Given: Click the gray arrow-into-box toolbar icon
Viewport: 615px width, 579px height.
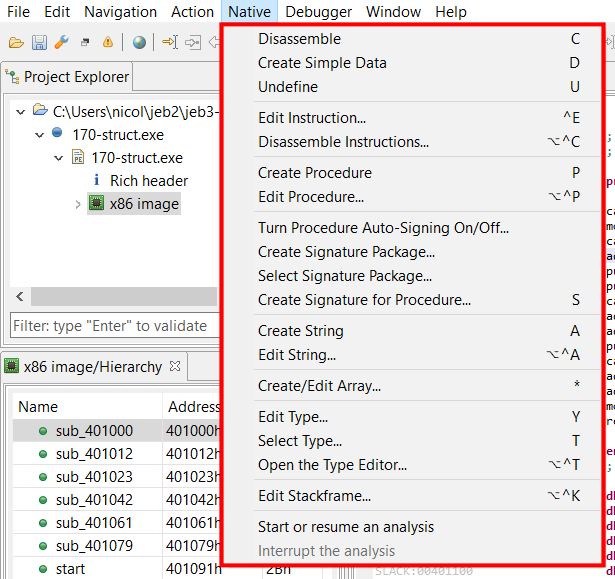Looking at the screenshot, I should tap(193, 42).
